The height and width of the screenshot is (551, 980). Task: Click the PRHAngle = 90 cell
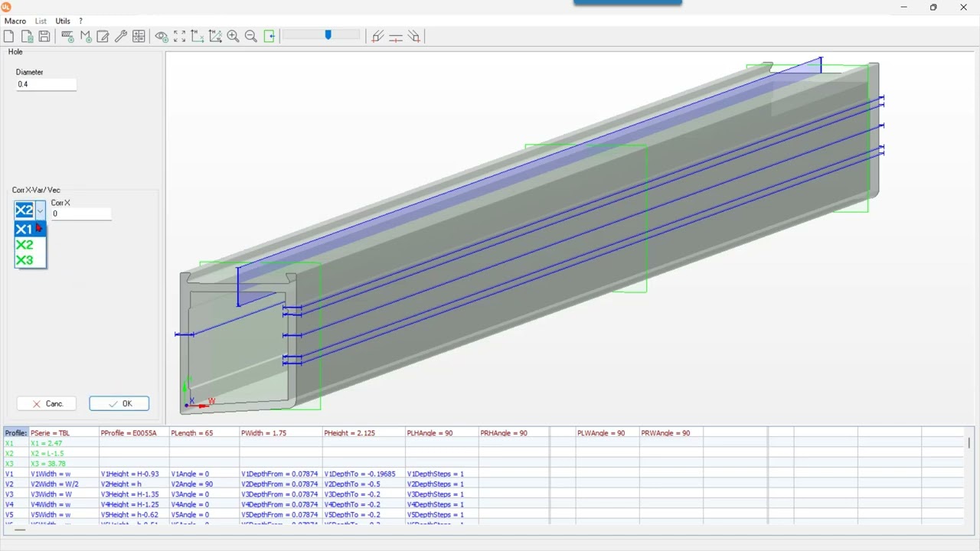click(x=514, y=433)
